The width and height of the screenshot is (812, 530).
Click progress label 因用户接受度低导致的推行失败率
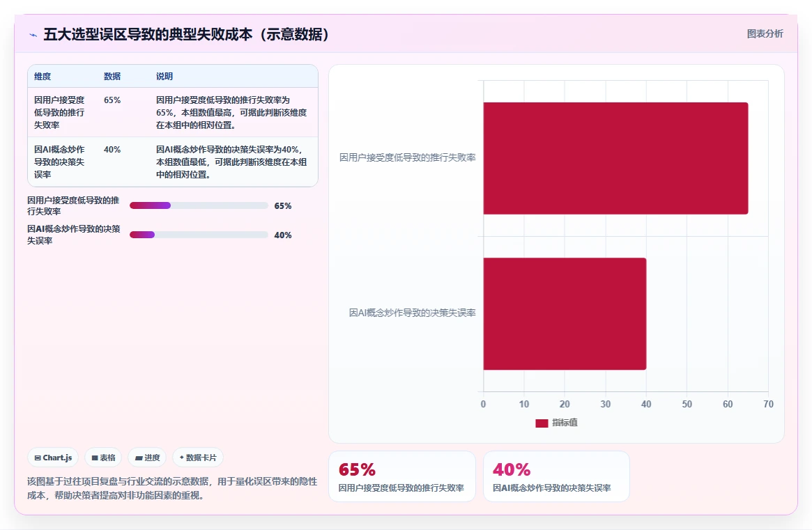click(x=73, y=205)
